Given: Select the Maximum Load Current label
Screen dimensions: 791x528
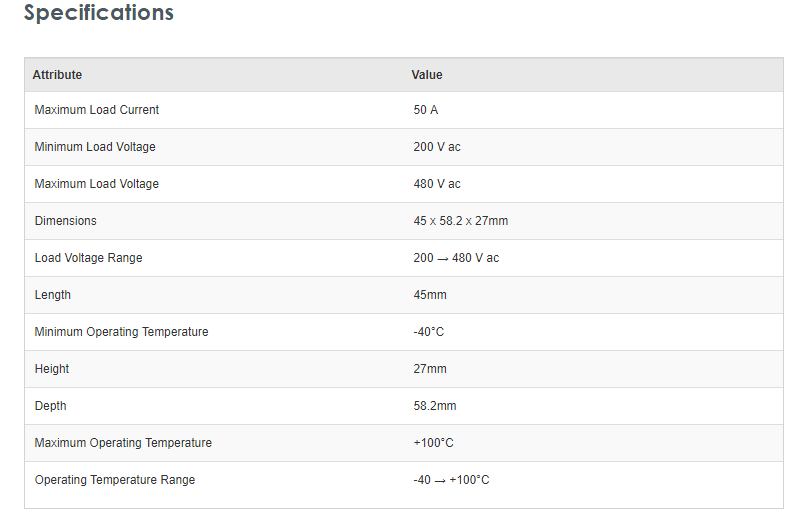Looking at the screenshot, I should click(x=96, y=110).
